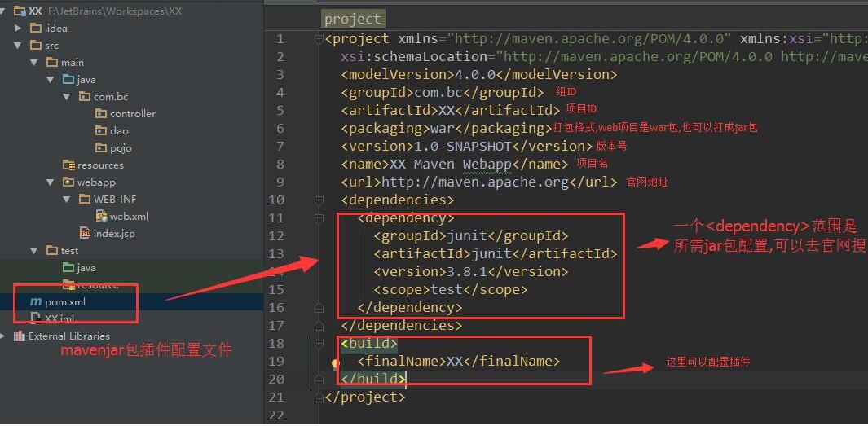Viewport: 868px width, 426px height.
Task: Click the webapp folder icon
Action: 68,182
